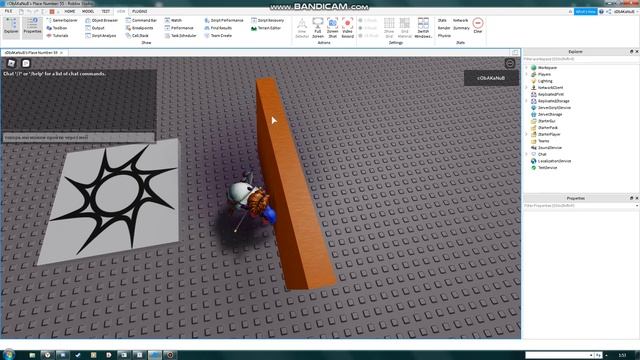
Task: Open Game Explorer from the ribbon
Action: pyautogui.click(x=62, y=20)
